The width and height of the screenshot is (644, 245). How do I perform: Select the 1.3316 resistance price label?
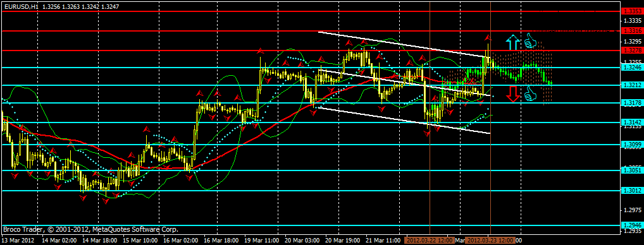(x=632, y=31)
